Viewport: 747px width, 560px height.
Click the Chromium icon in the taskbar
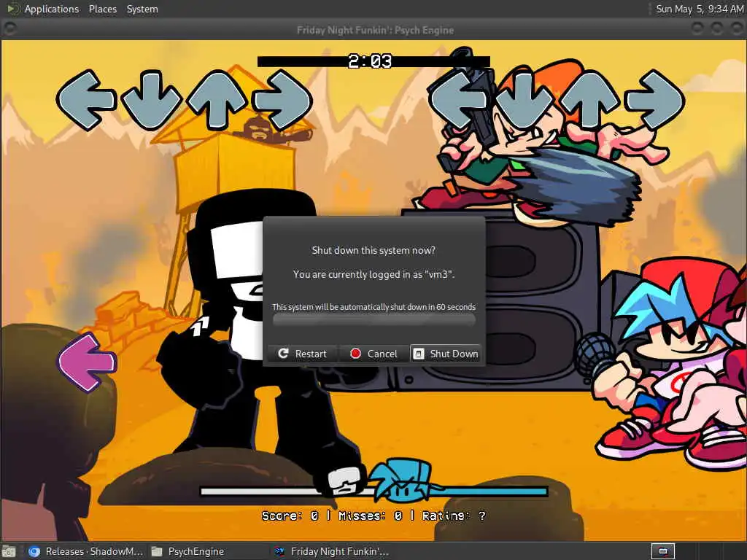pos(34,551)
